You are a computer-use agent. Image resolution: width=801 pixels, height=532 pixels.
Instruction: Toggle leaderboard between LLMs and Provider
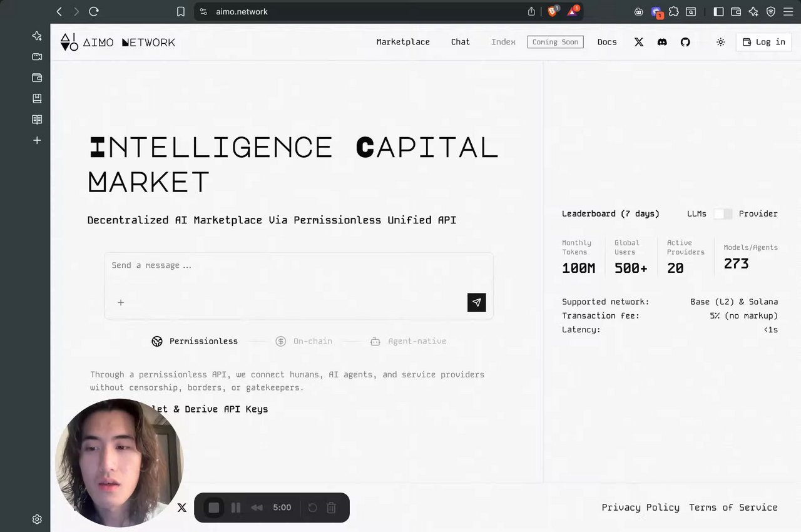tap(723, 213)
